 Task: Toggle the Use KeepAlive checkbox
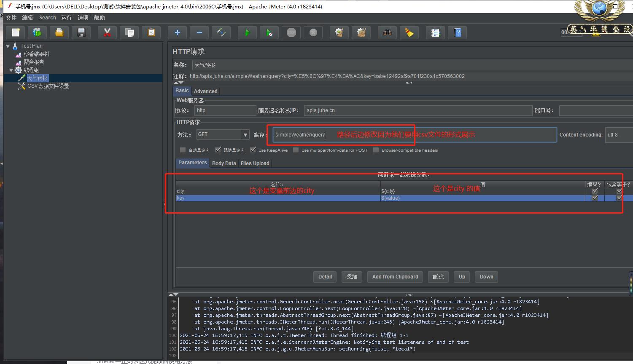tap(253, 150)
